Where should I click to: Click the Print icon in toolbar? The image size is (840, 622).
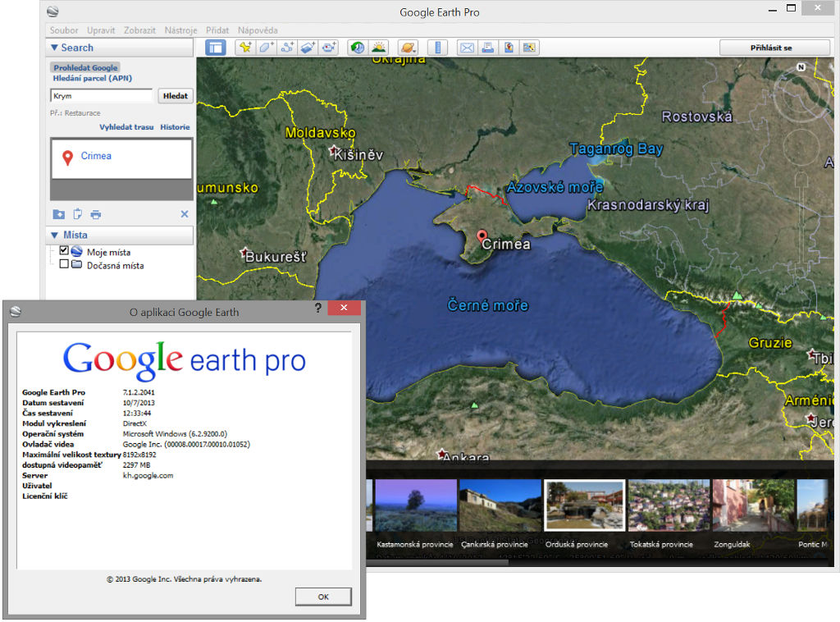(487, 48)
